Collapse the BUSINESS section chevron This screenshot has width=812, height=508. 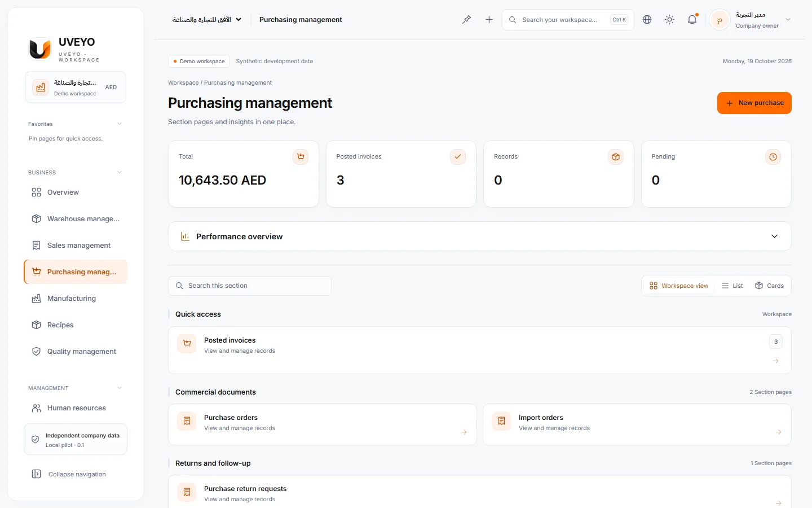120,172
